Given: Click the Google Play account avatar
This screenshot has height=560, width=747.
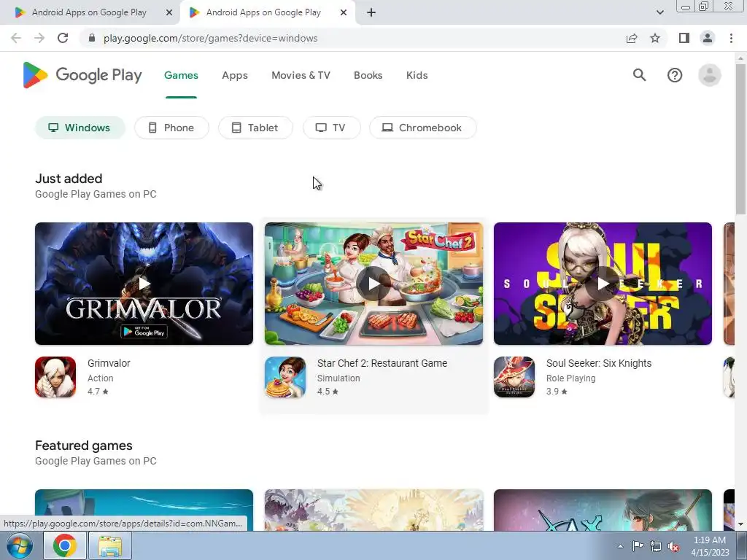Looking at the screenshot, I should [709, 75].
